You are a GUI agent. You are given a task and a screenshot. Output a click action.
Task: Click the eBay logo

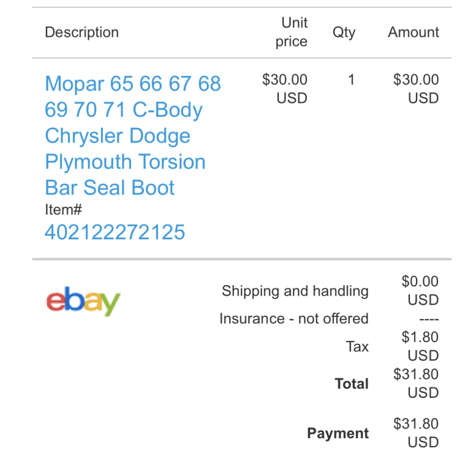click(83, 301)
